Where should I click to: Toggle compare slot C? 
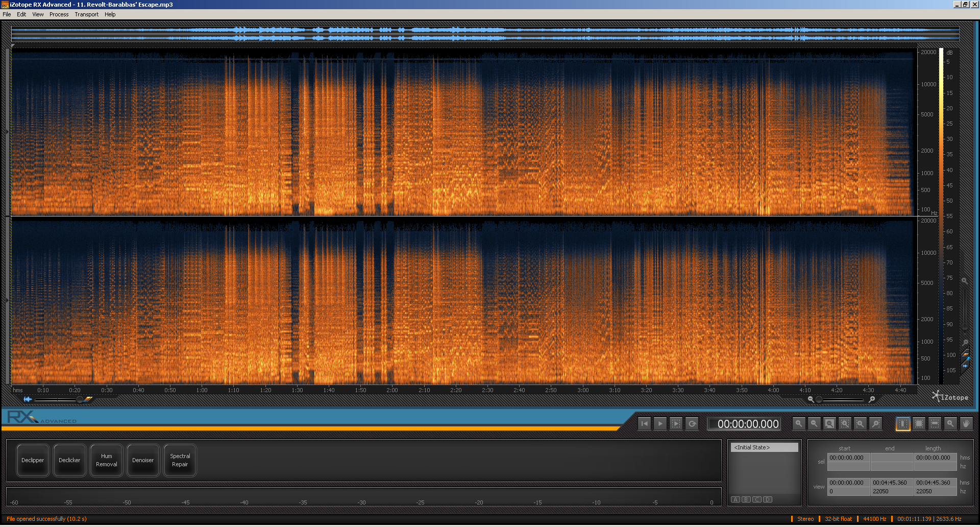pyautogui.click(x=757, y=499)
